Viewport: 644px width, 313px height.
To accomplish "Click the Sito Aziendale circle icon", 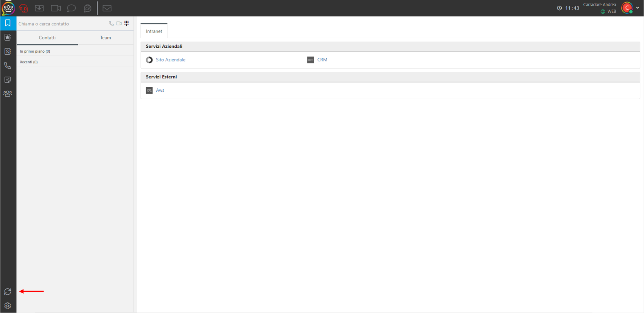I will pyautogui.click(x=149, y=60).
